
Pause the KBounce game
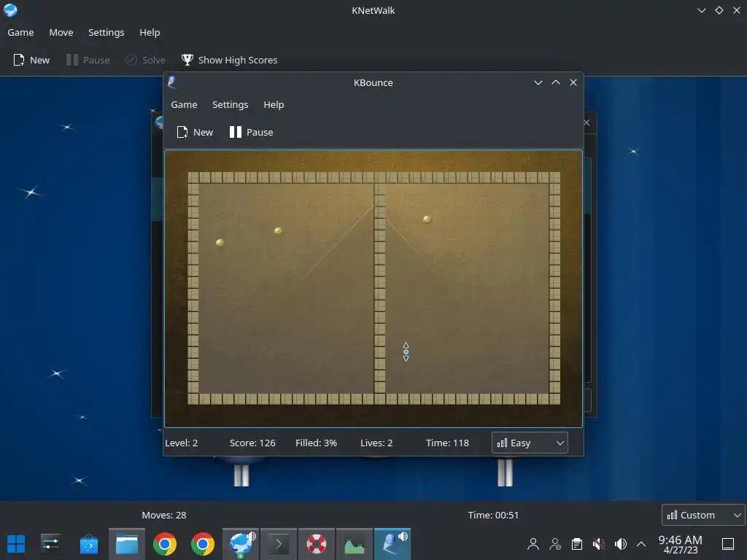251,132
